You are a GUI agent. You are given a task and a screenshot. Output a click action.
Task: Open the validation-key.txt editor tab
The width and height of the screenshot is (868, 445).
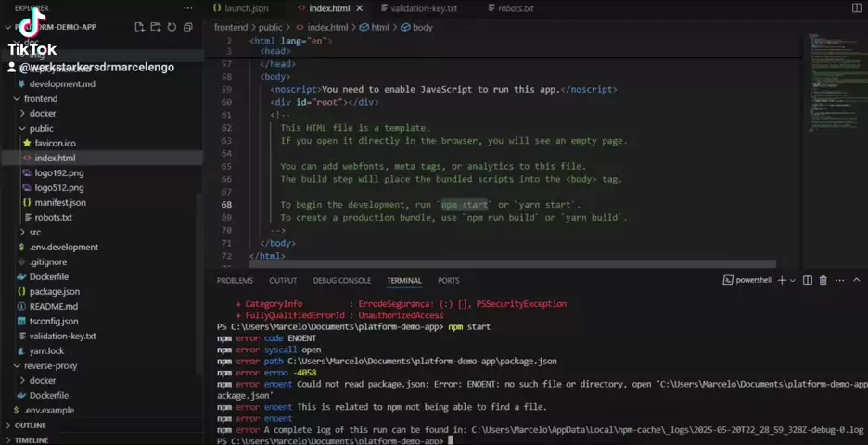pos(418,8)
